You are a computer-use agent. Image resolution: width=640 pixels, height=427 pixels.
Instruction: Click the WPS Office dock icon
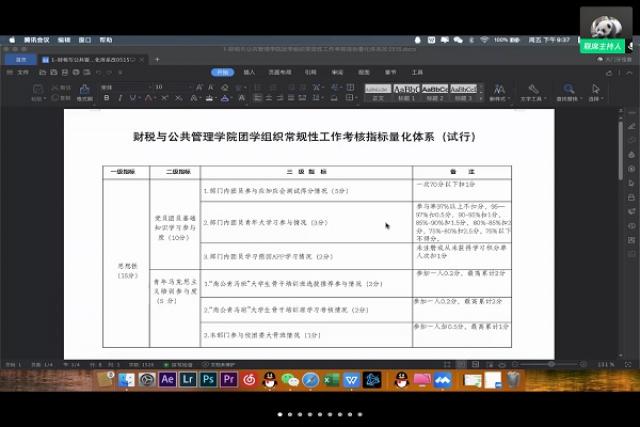pos(351,380)
